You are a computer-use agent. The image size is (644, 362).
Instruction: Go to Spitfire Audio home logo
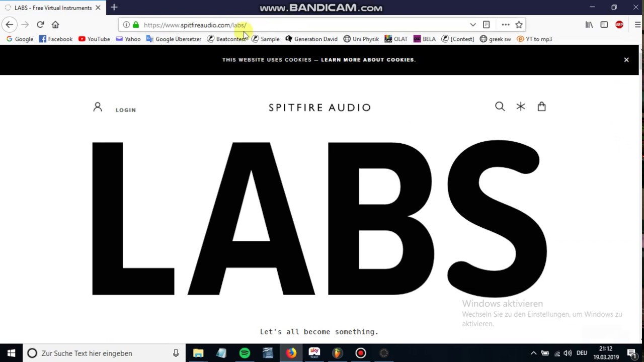[x=319, y=107]
